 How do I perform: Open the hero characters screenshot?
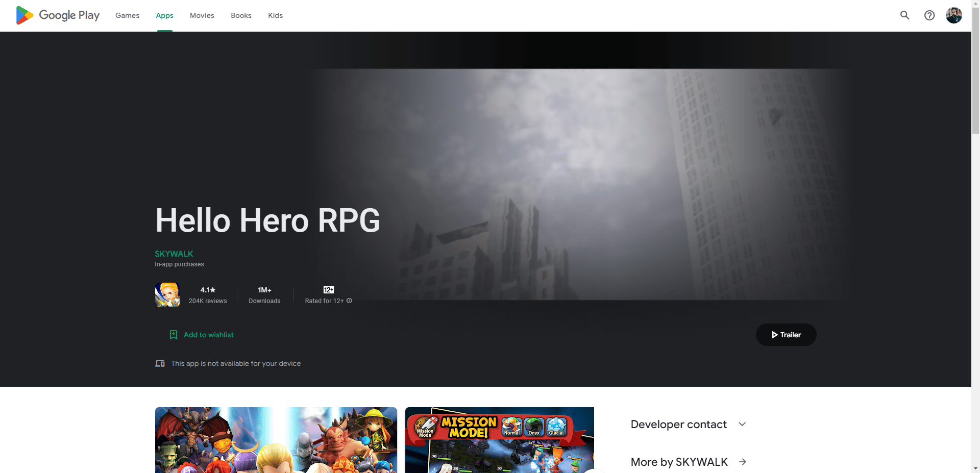(x=276, y=440)
